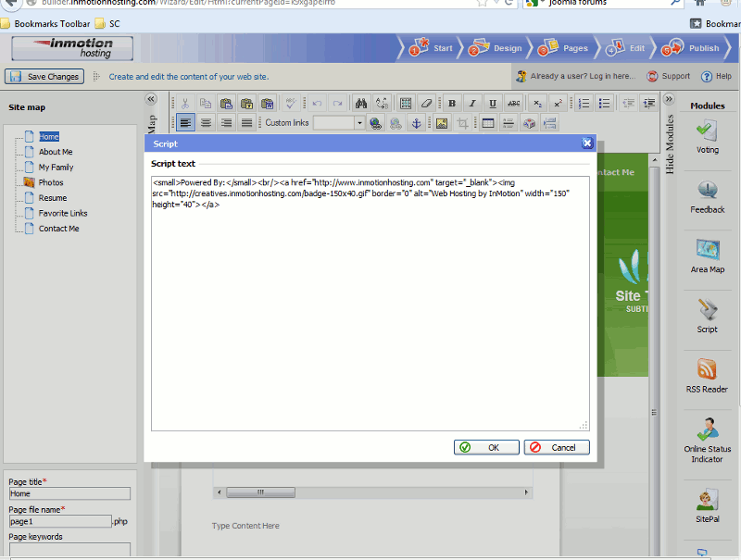Click the eraser Remove Format icon
The height and width of the screenshot is (560, 741).
[426, 104]
